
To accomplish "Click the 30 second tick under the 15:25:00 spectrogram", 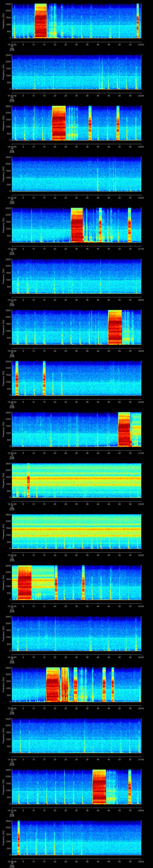I will pos(77,197).
